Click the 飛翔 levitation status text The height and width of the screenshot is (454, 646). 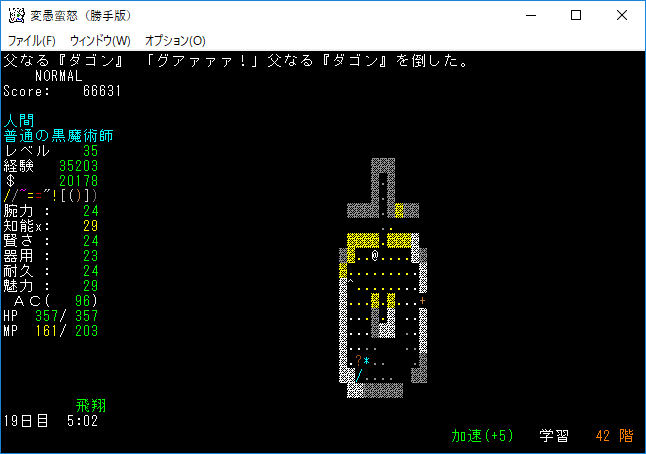(x=91, y=406)
